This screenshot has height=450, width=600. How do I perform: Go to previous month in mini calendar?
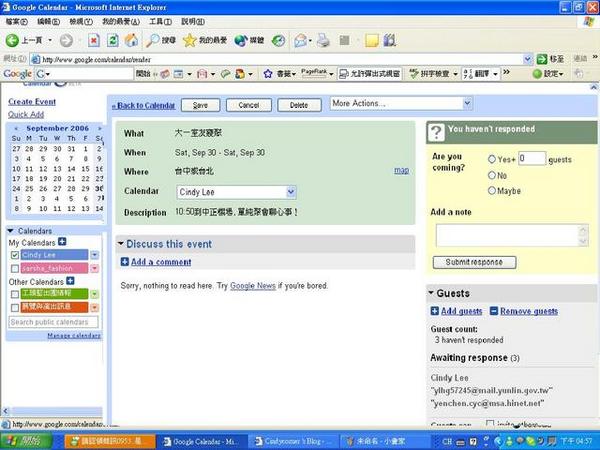(16, 128)
